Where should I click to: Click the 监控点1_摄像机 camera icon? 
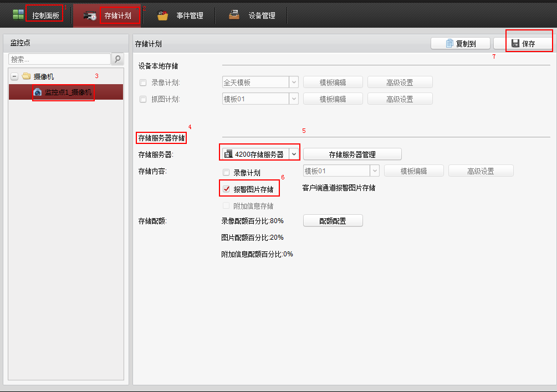pos(38,92)
